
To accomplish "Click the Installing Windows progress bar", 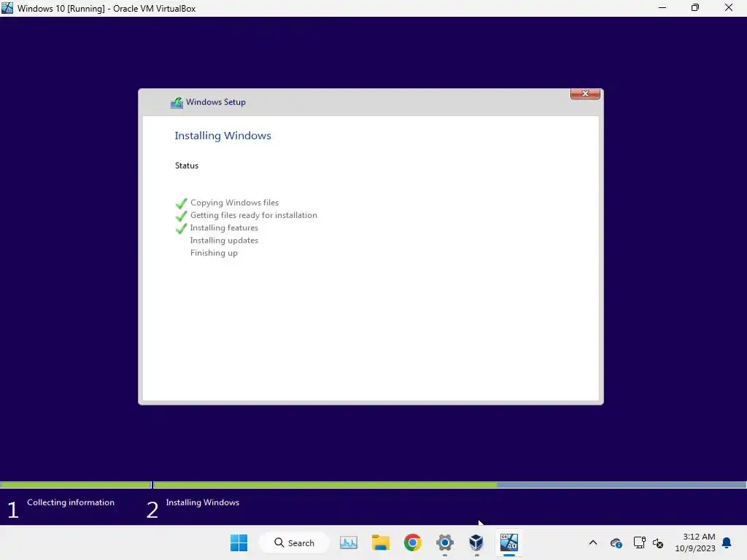I will 449,485.
